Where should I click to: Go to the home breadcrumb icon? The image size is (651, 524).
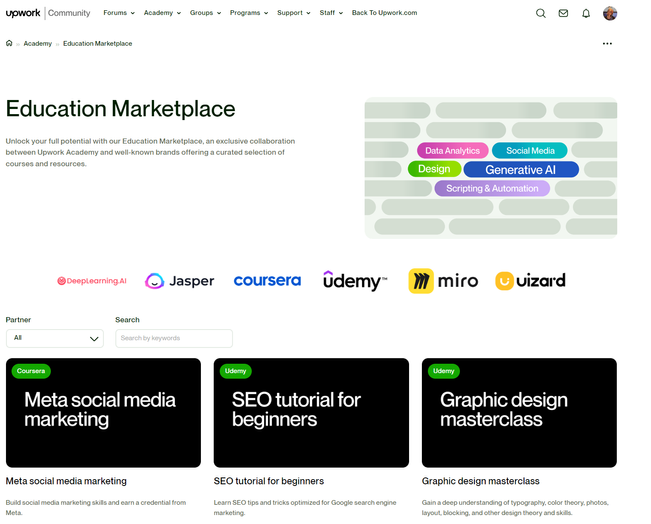click(x=9, y=43)
